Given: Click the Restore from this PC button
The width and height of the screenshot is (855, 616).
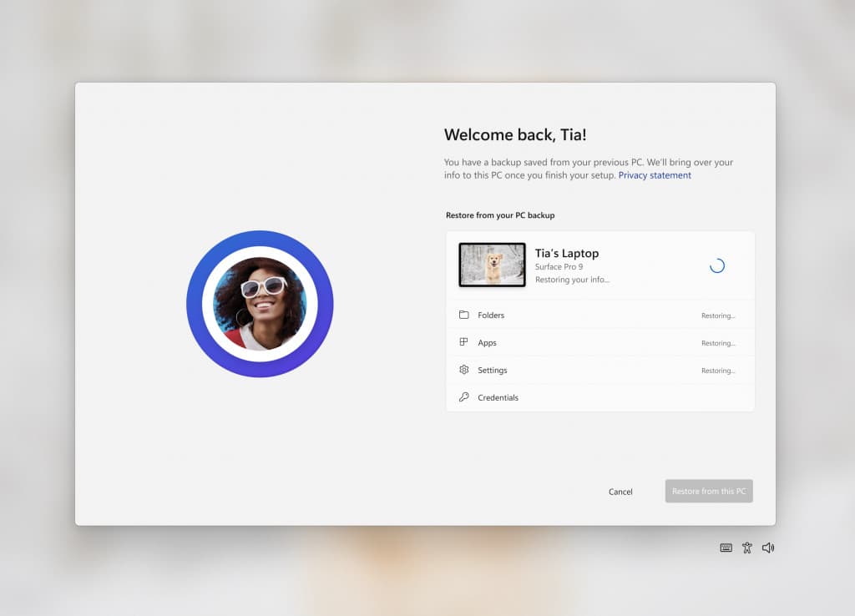Looking at the screenshot, I should click(x=708, y=491).
